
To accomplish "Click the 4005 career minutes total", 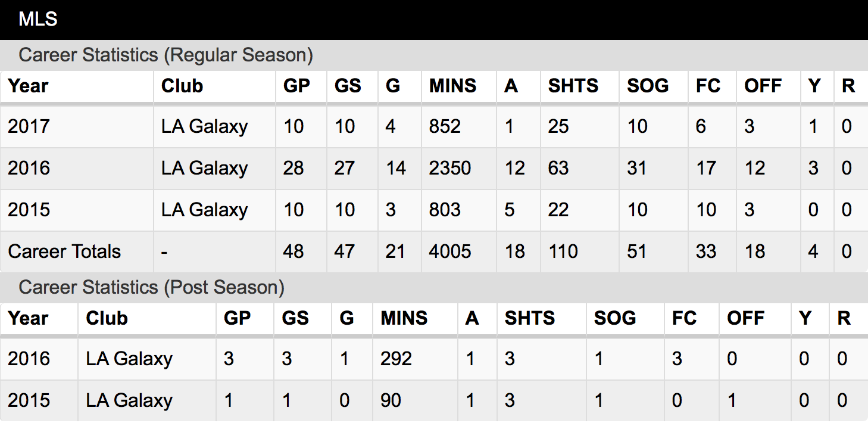I will 450,251.
